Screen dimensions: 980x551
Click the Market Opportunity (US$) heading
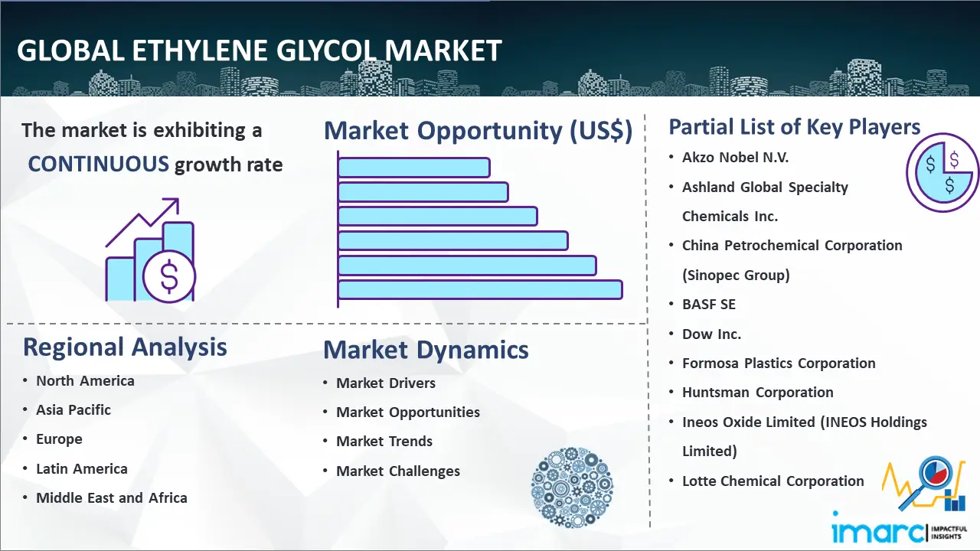pyautogui.click(x=478, y=131)
